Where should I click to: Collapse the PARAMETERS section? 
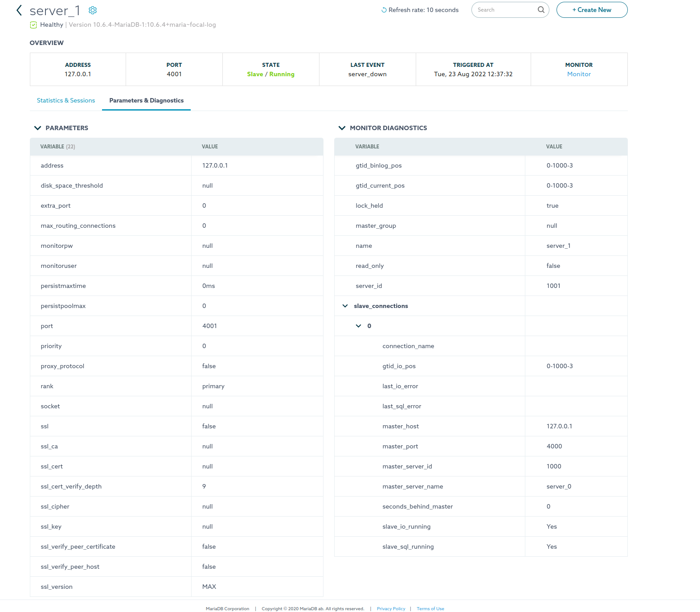(37, 128)
